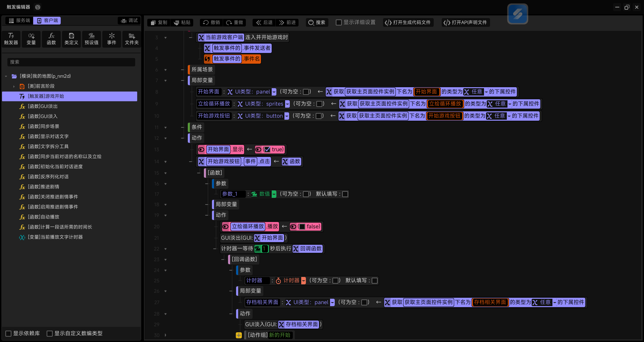This screenshot has height=342, width=644.
Task: Select the 类定义 class definition icon
Action: 71,39
